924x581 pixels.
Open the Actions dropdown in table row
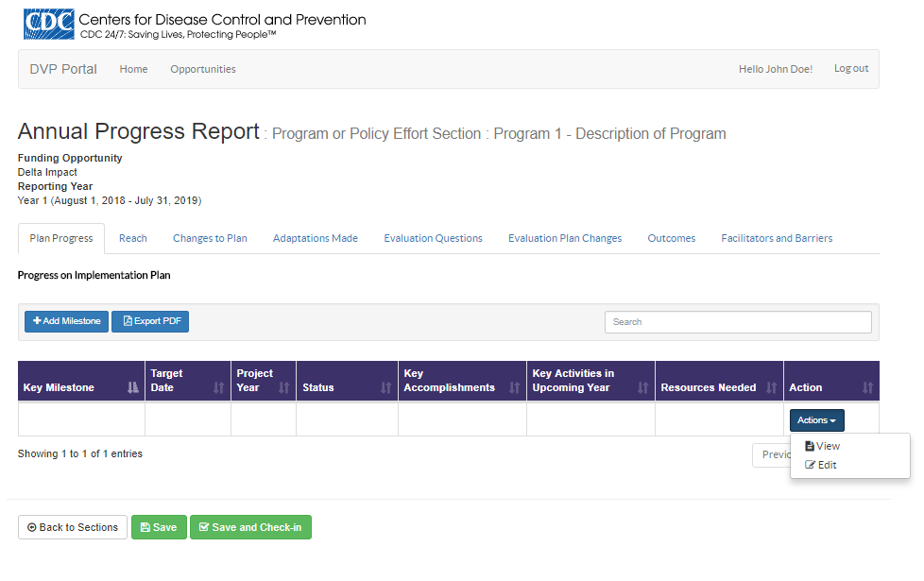[816, 420]
